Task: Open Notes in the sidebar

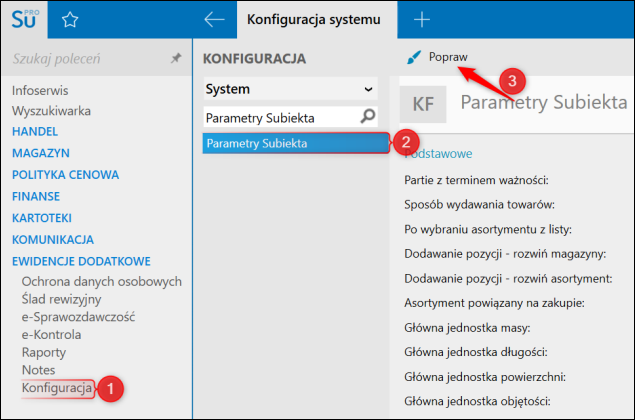Action: coord(38,370)
